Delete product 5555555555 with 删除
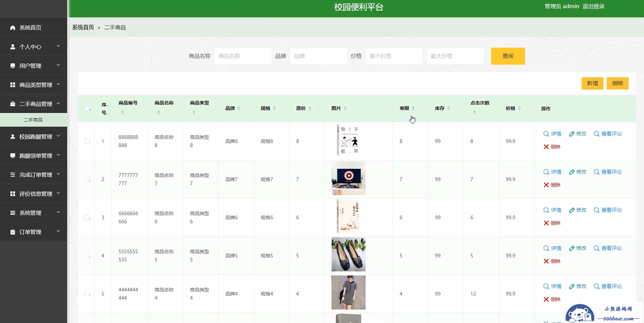The width and height of the screenshot is (644, 323). (x=552, y=261)
